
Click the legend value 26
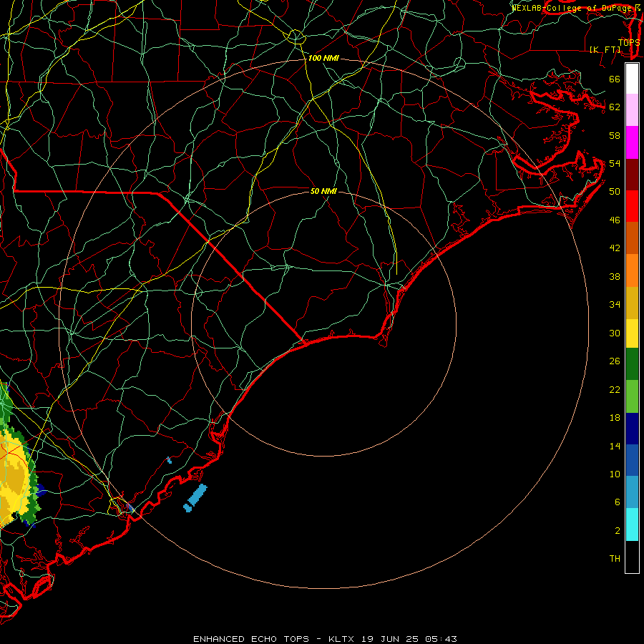[x=615, y=361]
